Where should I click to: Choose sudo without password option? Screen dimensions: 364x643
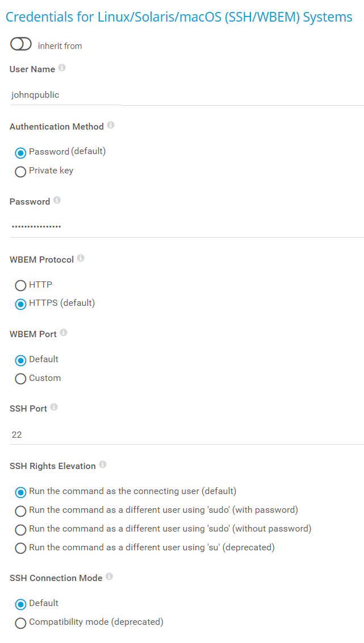click(20, 529)
